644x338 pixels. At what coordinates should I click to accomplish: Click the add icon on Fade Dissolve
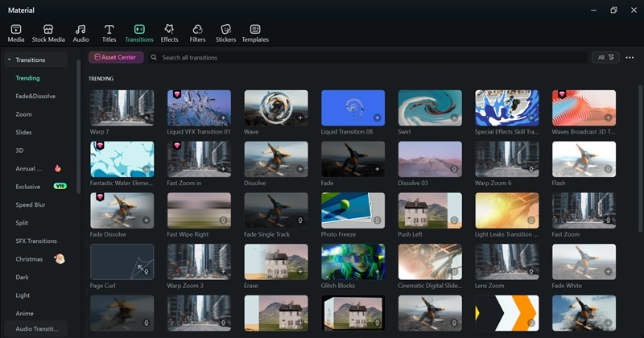pos(147,221)
